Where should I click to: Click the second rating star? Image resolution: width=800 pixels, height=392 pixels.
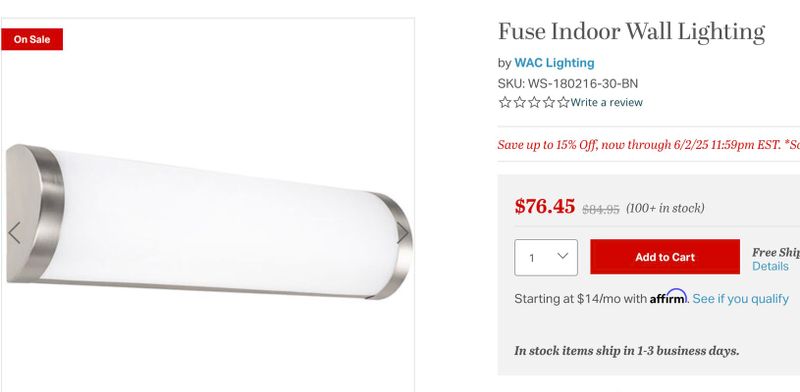tap(519, 103)
